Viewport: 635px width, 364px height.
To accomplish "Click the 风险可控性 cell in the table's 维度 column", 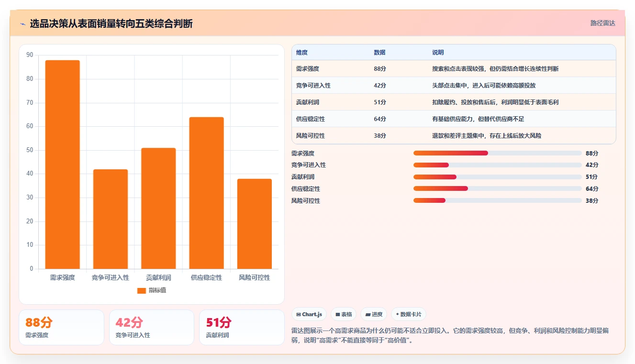I will (311, 136).
